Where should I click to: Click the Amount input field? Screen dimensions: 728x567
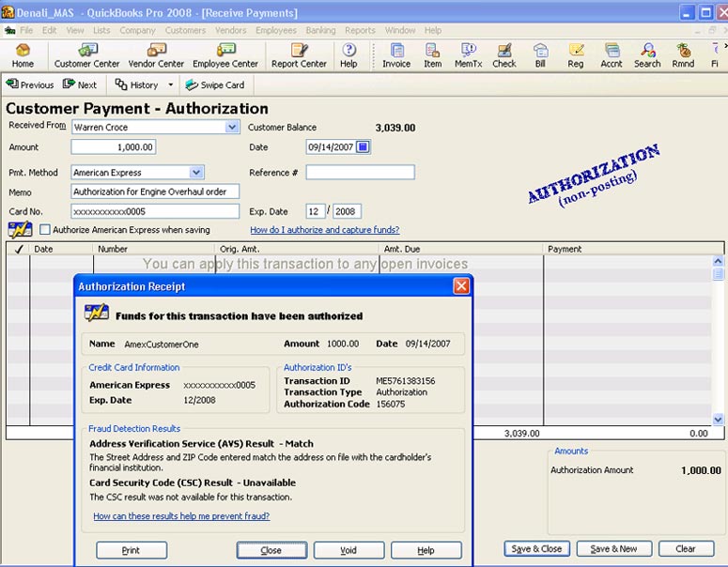[x=114, y=147]
